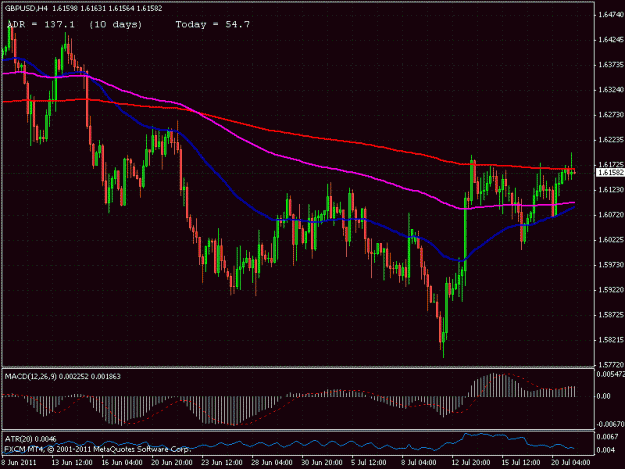Click the 28 Jun 04:00 date label
The height and width of the screenshot is (469, 625).
pyautogui.click(x=272, y=463)
